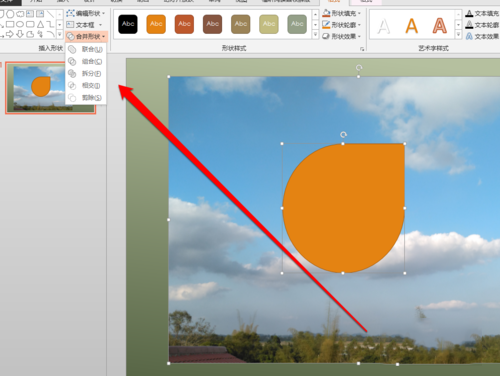Choose Fragment (拆分) from merge menu
Screen dimensions: 500x376
point(86,73)
